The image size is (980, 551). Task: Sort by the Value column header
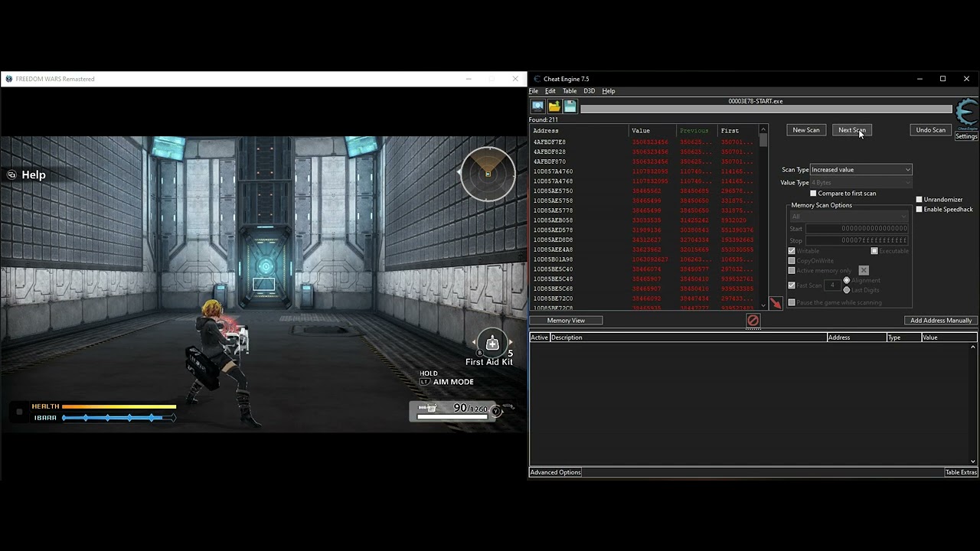652,131
